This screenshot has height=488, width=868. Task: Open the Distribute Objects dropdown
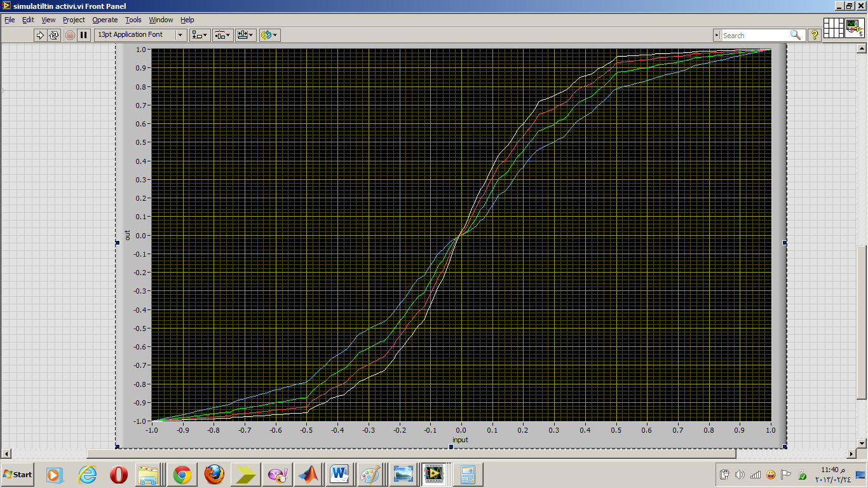click(222, 35)
